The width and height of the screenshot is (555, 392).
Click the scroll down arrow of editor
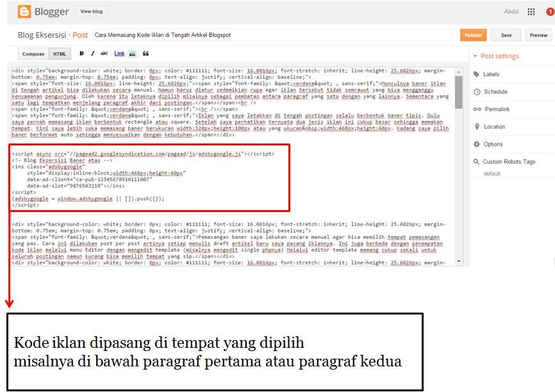459,261
